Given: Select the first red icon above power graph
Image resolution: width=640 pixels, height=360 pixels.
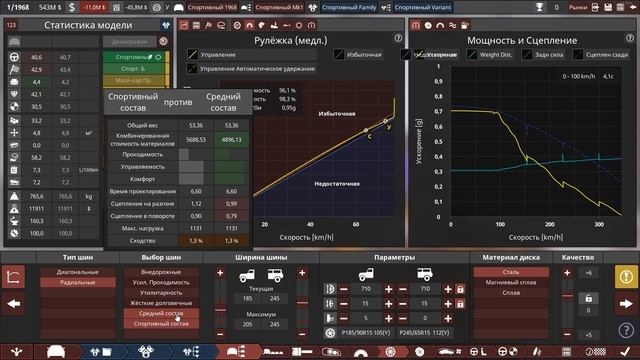Looking at the screenshot, I should click(416, 25).
